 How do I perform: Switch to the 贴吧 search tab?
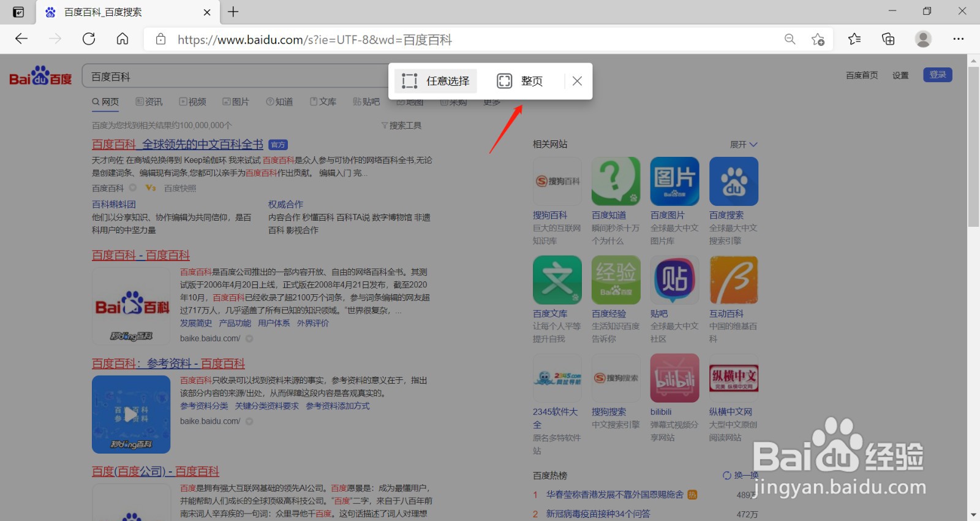pos(366,102)
